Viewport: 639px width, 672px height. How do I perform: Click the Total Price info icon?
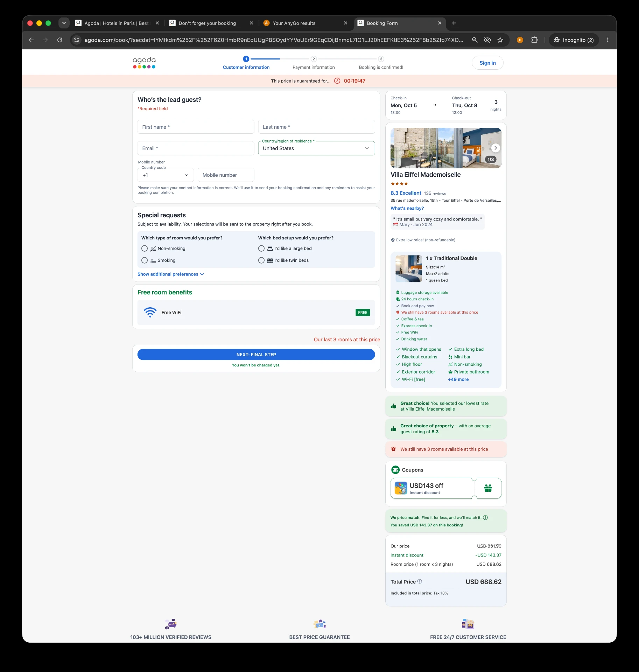pyautogui.click(x=420, y=581)
